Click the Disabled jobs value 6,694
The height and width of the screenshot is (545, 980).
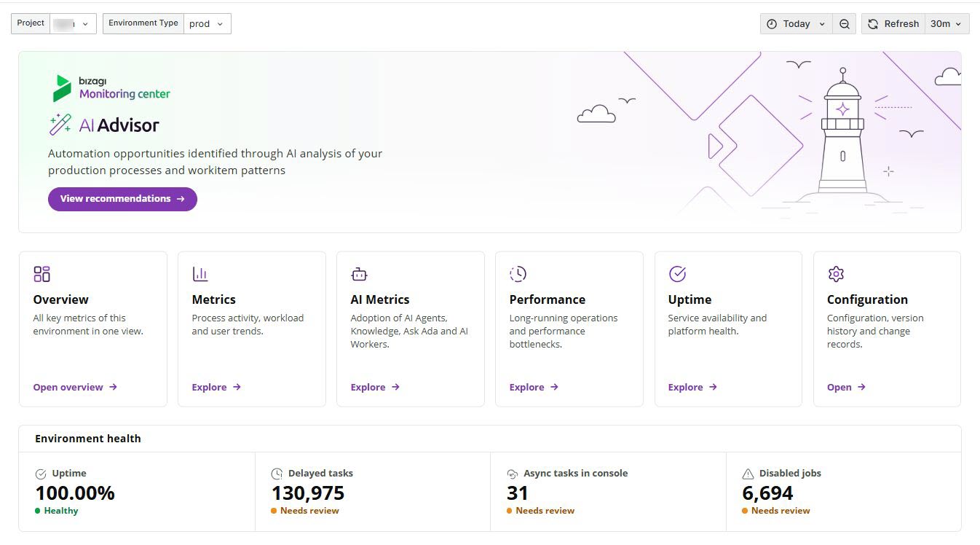pyautogui.click(x=767, y=493)
